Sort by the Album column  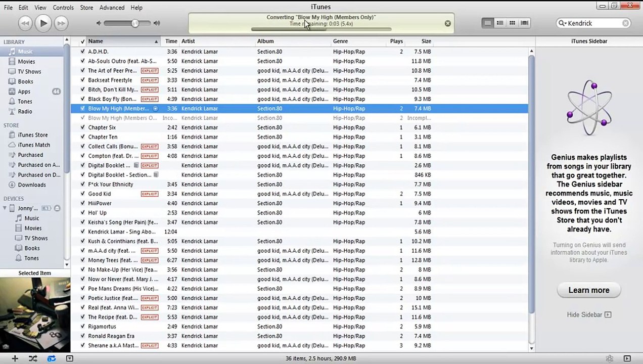tap(293, 41)
